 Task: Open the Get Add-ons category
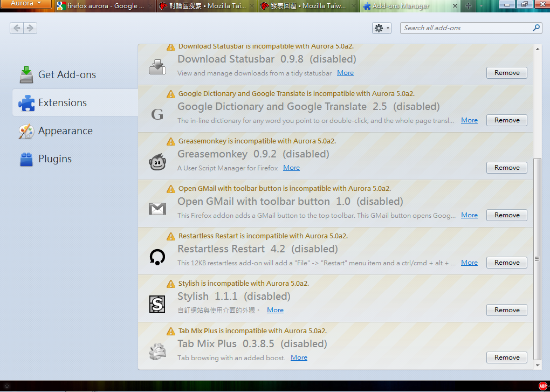(75, 74)
